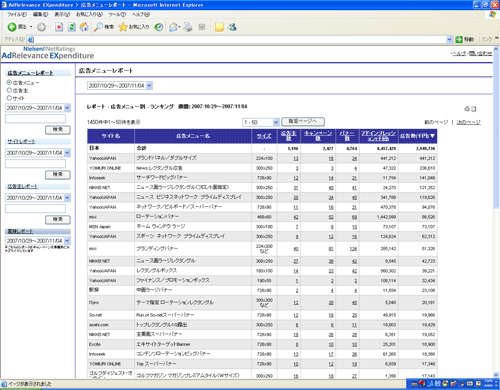Open the ツール (Tools) menu

coord(117,14)
